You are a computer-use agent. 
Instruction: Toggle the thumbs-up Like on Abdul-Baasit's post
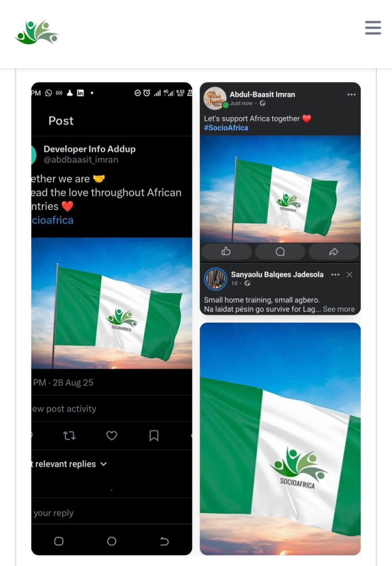[x=226, y=251]
